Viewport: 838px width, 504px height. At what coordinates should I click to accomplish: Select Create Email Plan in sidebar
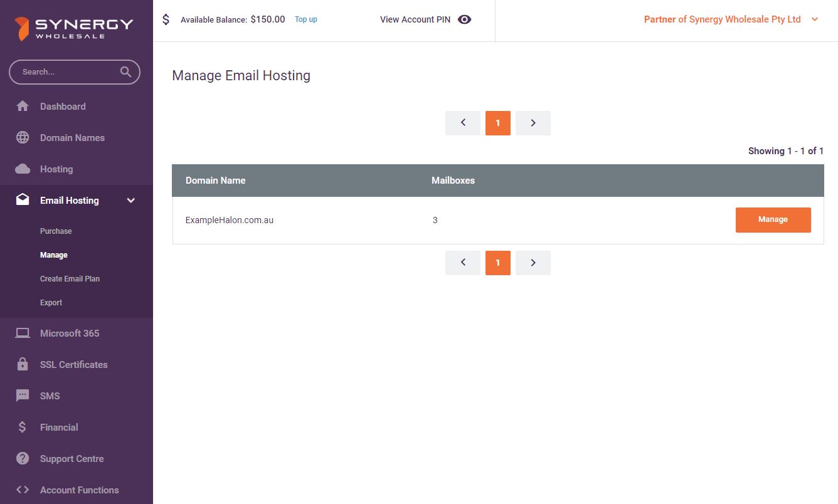click(70, 279)
